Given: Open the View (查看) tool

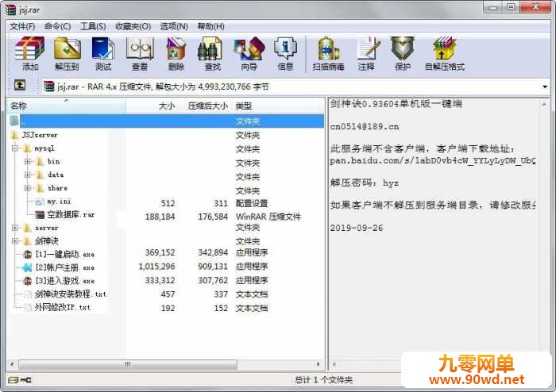Looking at the screenshot, I should coord(140,54).
